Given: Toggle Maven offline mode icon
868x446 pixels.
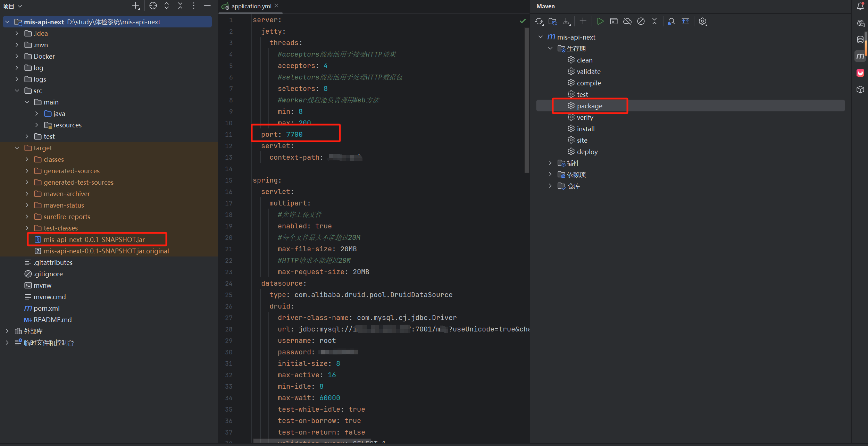Looking at the screenshot, I should coord(627,22).
